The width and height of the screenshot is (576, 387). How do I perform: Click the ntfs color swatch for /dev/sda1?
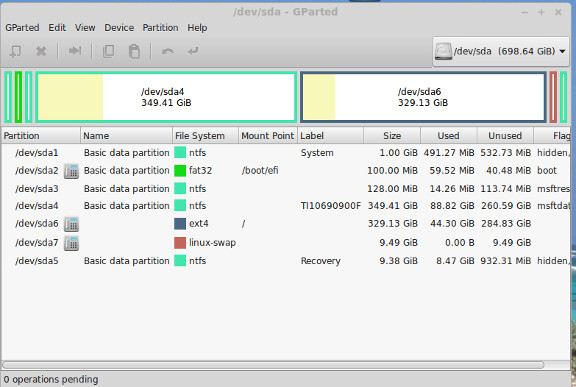pyautogui.click(x=180, y=152)
